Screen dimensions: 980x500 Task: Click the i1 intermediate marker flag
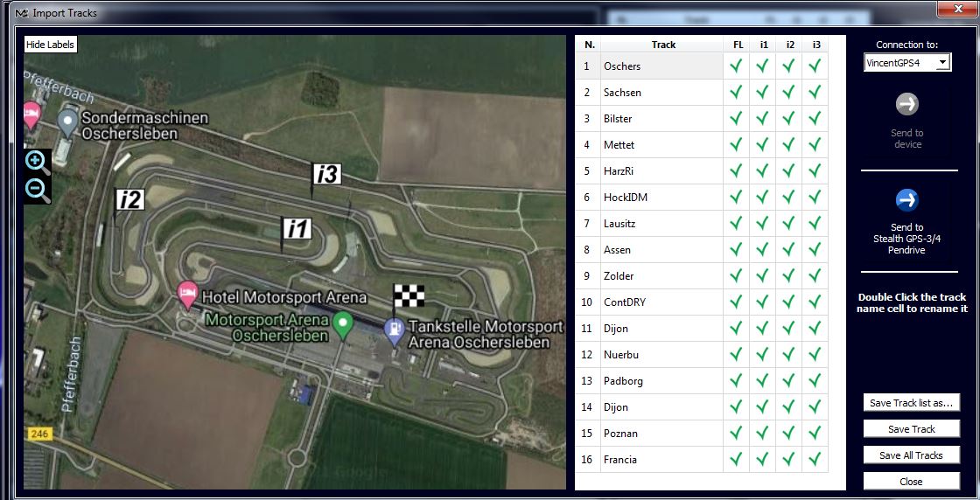coord(297,229)
